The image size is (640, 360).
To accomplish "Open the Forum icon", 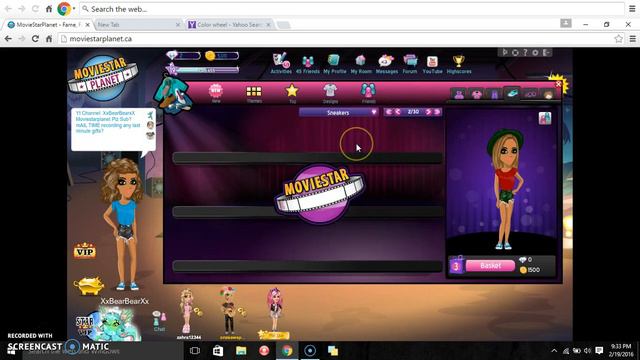I will coord(410,64).
